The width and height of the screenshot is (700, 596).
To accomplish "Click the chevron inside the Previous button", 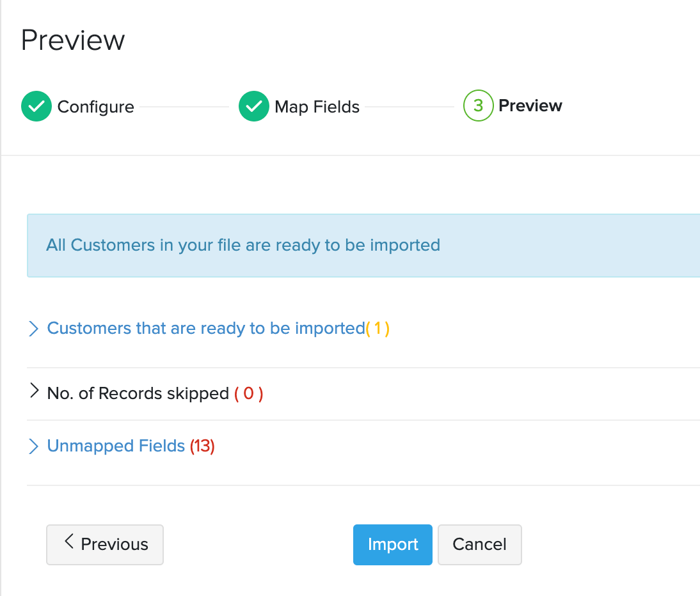I will (69, 544).
